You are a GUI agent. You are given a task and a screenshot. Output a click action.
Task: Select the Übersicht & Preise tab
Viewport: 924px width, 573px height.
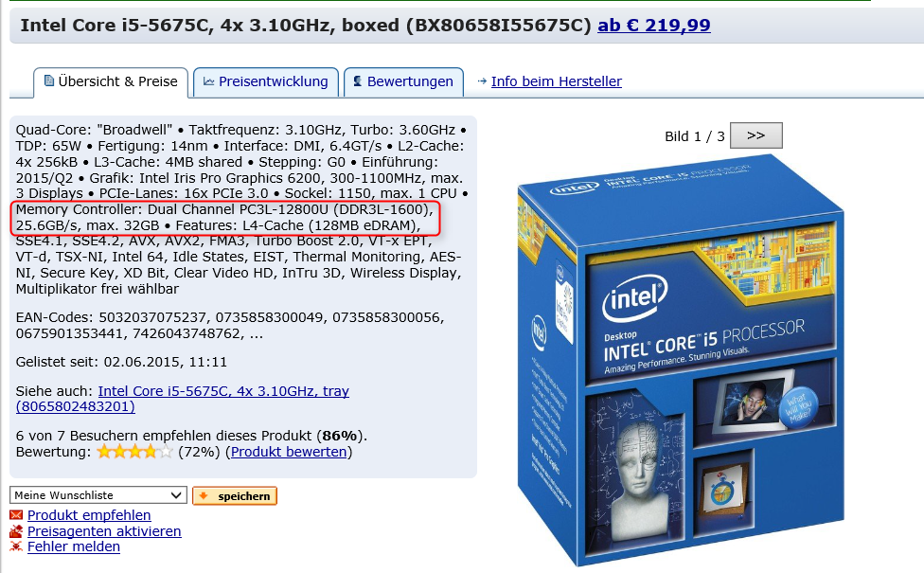point(111,82)
